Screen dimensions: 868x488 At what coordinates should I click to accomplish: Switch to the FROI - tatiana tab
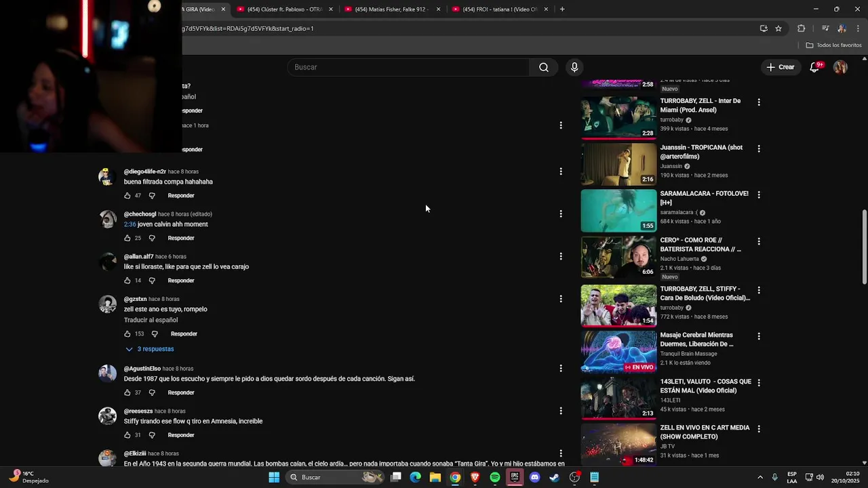point(498,9)
